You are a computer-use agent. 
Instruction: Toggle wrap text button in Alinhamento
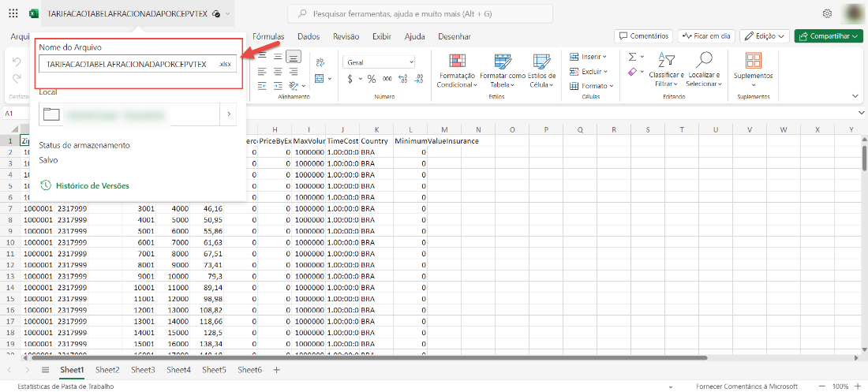click(x=320, y=62)
